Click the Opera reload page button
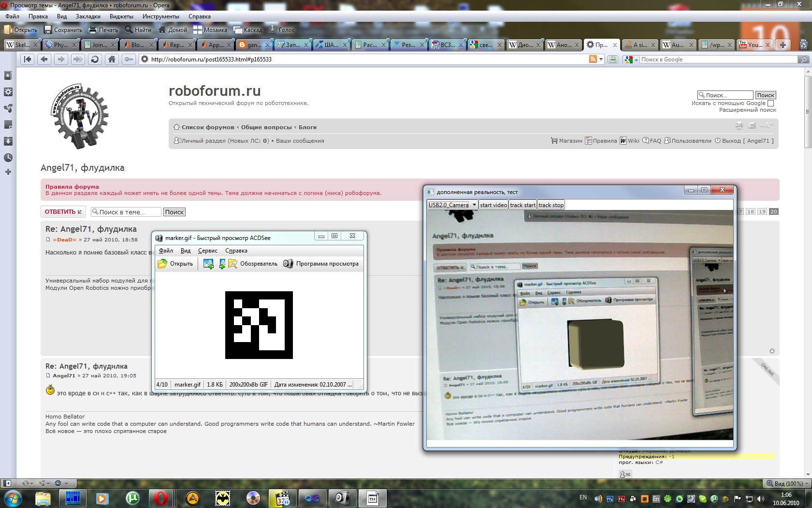Viewport: 812px width, 508px height. [x=95, y=59]
